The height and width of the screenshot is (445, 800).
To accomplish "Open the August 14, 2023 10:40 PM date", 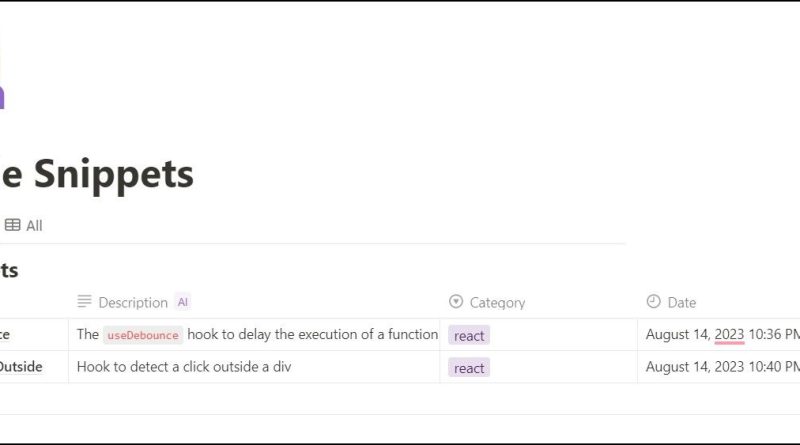I will [x=722, y=366].
